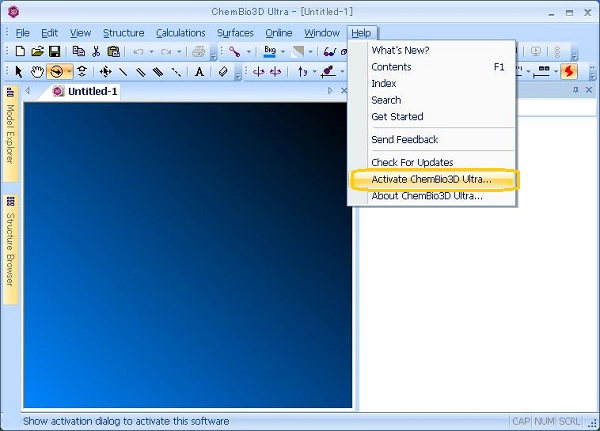Click the red lightning bolt icon
Viewport: 600px width, 431px height.
point(568,71)
